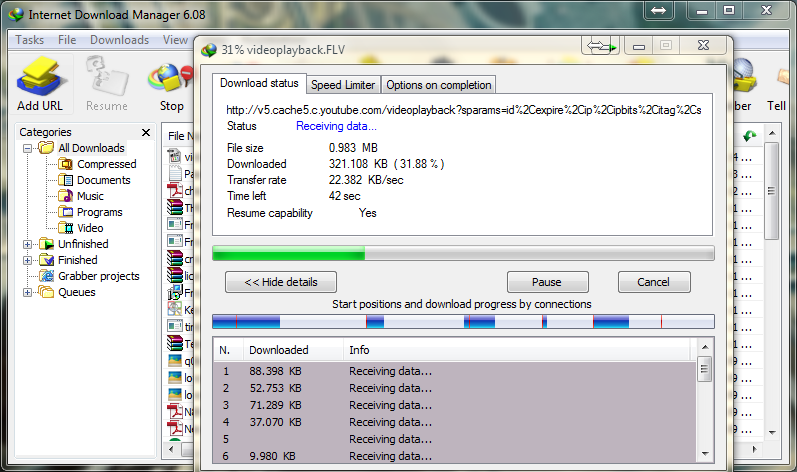This screenshot has height=472, width=797.
Task: Expand the Finished tree node
Action: (27, 260)
